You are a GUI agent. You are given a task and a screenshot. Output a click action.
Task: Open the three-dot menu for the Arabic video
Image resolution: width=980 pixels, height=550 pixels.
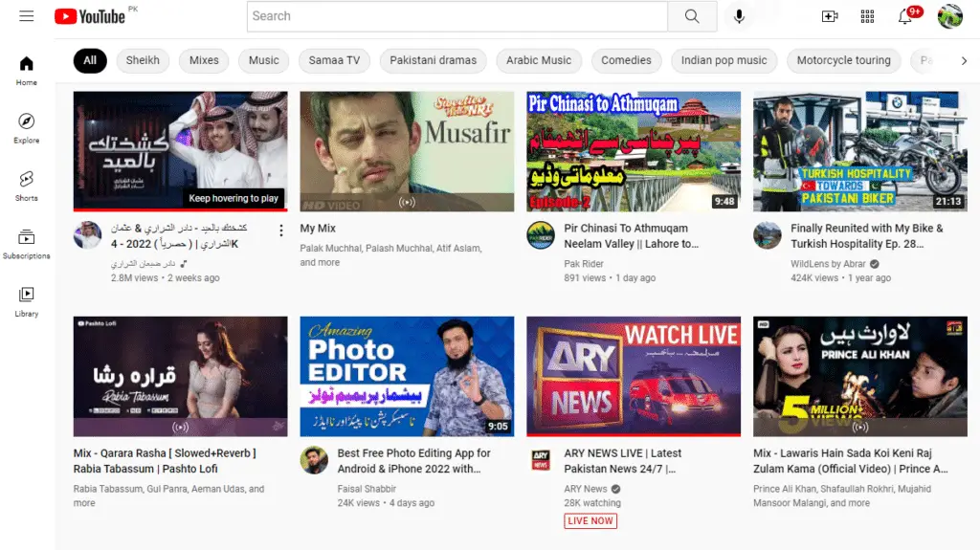(x=281, y=231)
